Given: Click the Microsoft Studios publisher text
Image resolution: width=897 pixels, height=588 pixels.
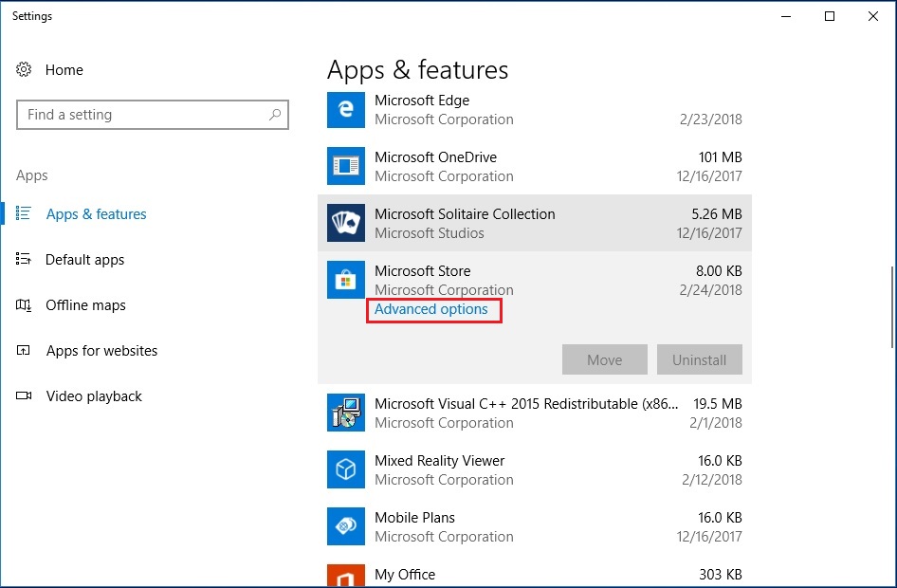Looking at the screenshot, I should point(429,233).
